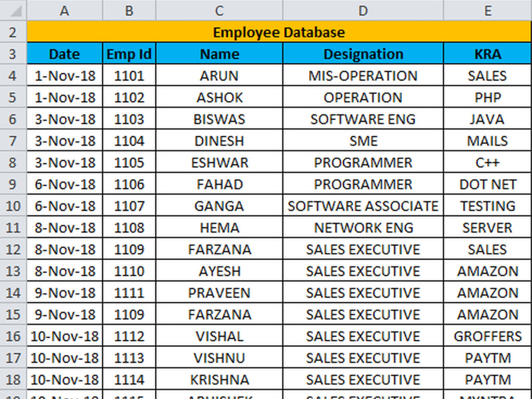Click the Employee Database title cell

pos(279,32)
